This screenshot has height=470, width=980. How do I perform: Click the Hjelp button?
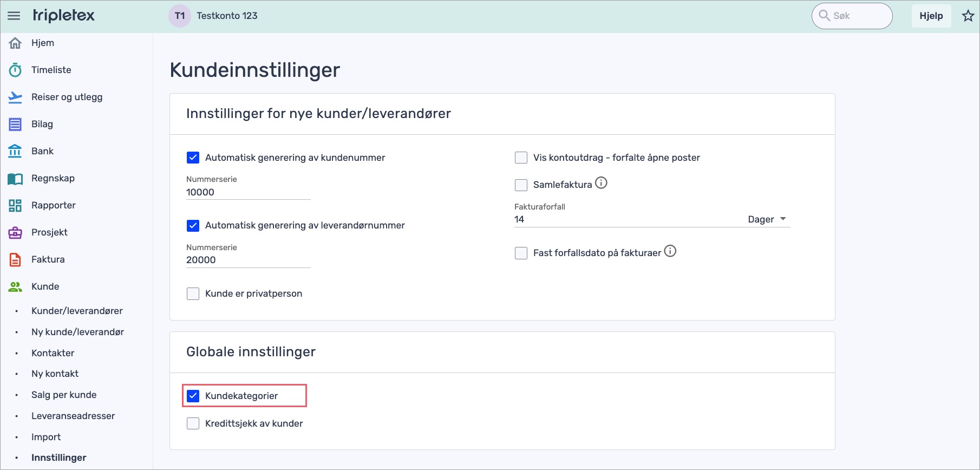tap(931, 16)
